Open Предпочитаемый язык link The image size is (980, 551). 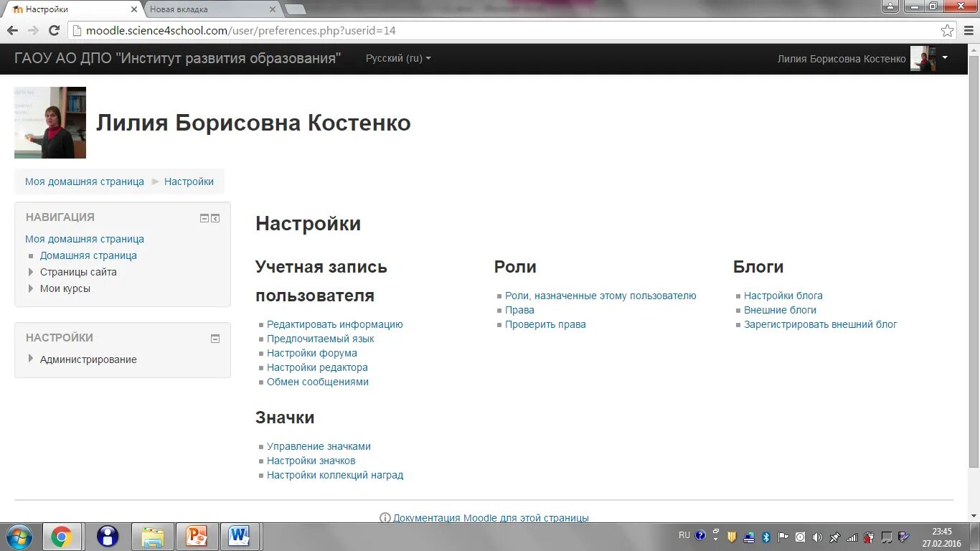(321, 339)
